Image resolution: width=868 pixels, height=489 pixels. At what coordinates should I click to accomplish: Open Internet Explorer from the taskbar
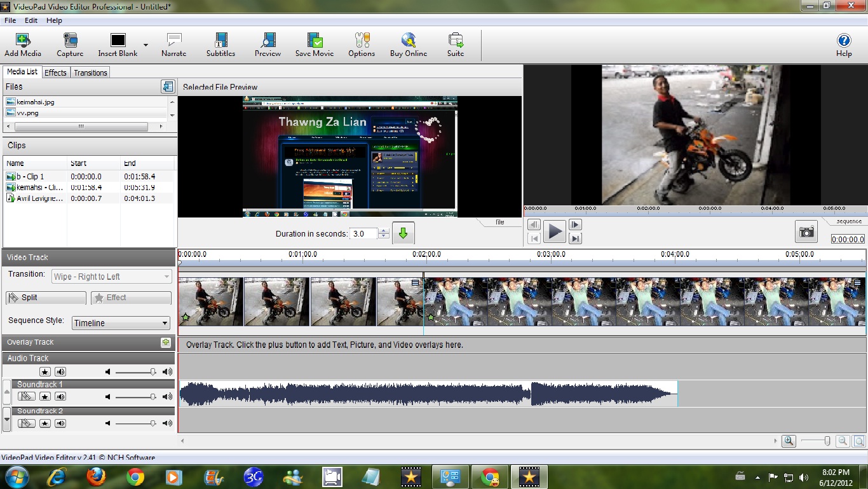click(x=57, y=476)
